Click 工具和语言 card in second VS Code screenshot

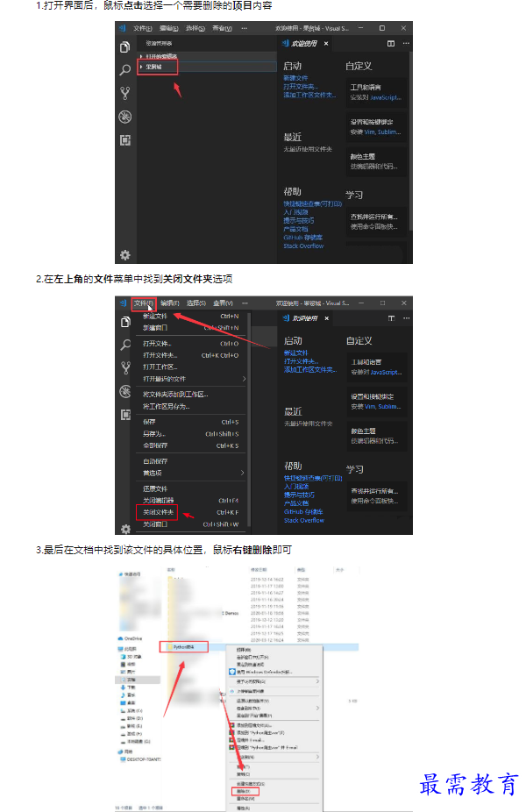(x=376, y=367)
